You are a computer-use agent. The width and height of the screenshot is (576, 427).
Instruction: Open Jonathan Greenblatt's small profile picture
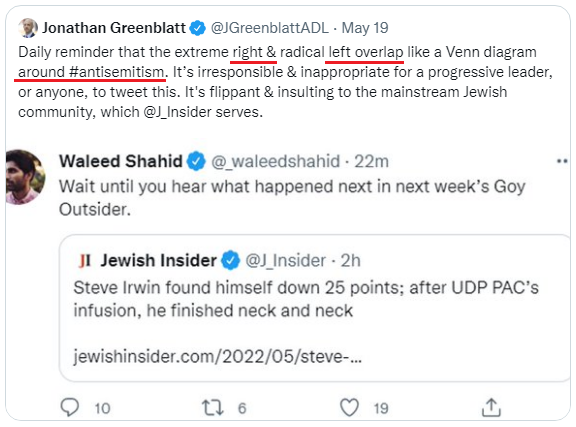[28, 28]
